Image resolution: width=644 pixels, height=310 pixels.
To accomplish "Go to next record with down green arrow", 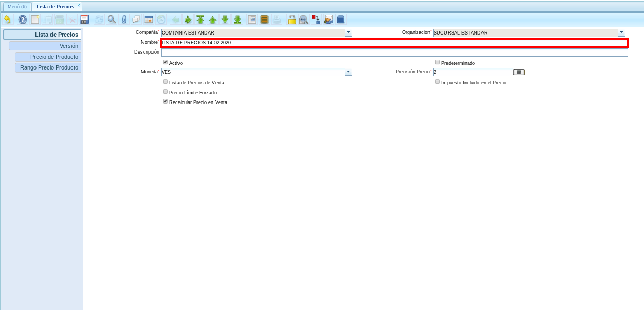I will [225, 20].
